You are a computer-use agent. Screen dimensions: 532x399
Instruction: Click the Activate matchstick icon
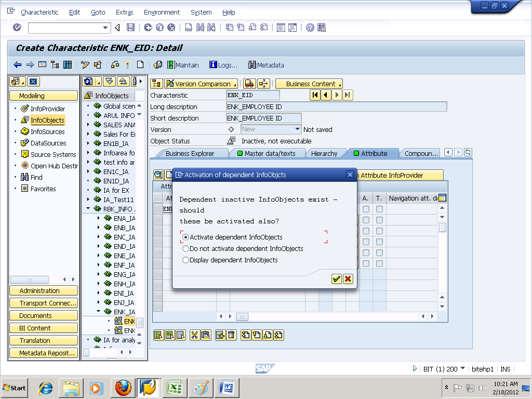point(128,65)
